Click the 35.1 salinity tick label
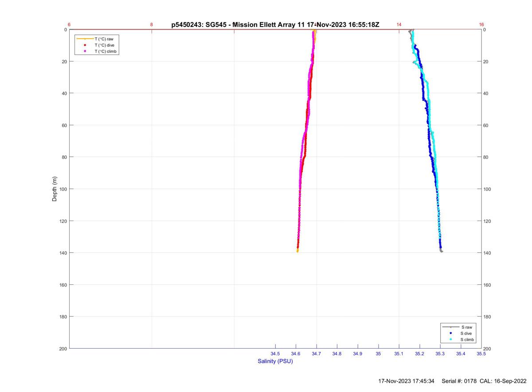The height and width of the screenshot is (392, 532). point(399,353)
